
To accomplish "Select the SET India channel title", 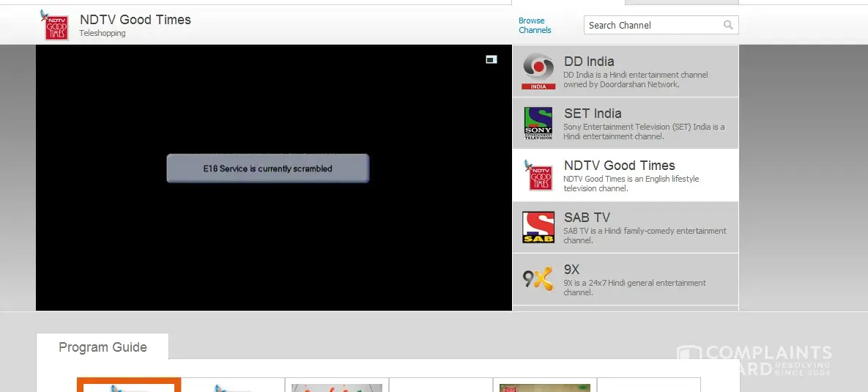I will tap(593, 114).
